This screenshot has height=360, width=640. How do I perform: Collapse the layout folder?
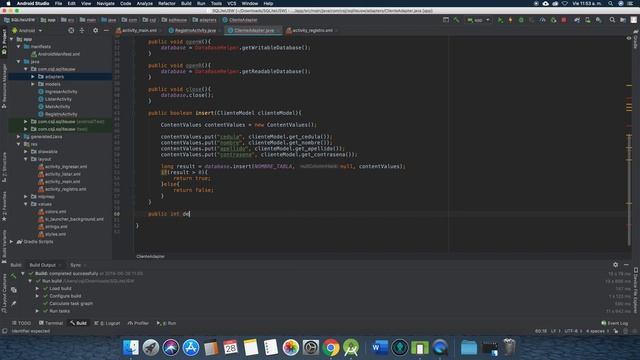click(26, 159)
